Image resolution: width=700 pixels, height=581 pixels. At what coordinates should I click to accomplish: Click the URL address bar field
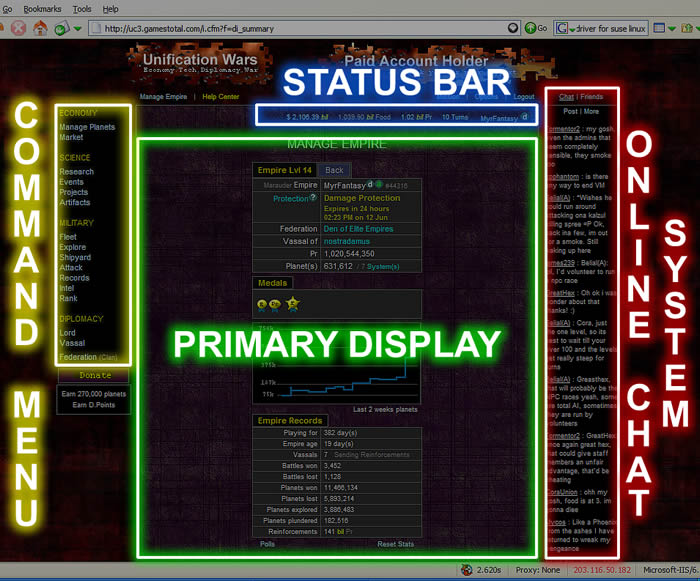point(300,28)
